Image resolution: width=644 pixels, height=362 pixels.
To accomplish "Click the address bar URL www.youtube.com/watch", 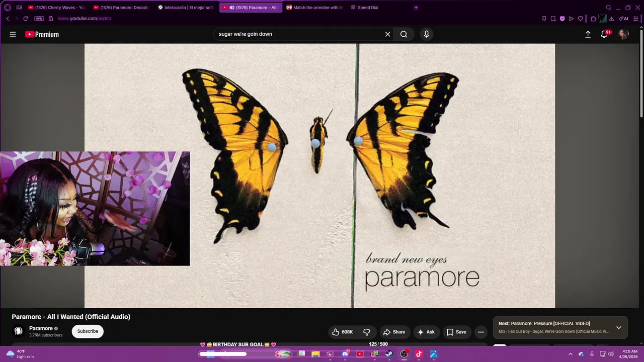I will [84, 19].
